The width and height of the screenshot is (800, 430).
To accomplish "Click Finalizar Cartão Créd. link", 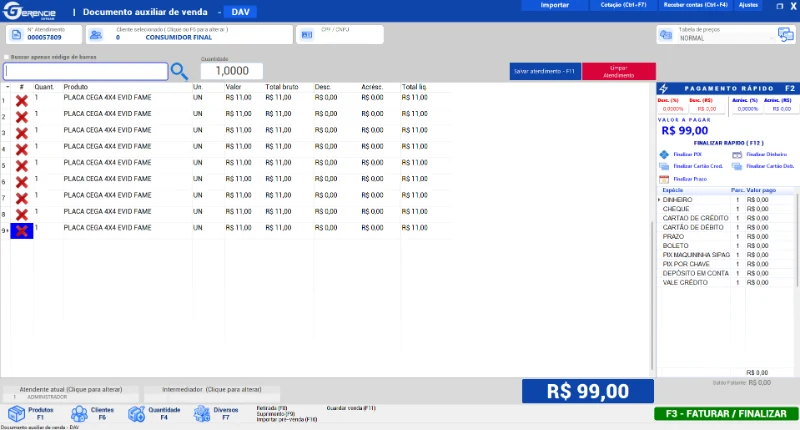I will coord(698,166).
